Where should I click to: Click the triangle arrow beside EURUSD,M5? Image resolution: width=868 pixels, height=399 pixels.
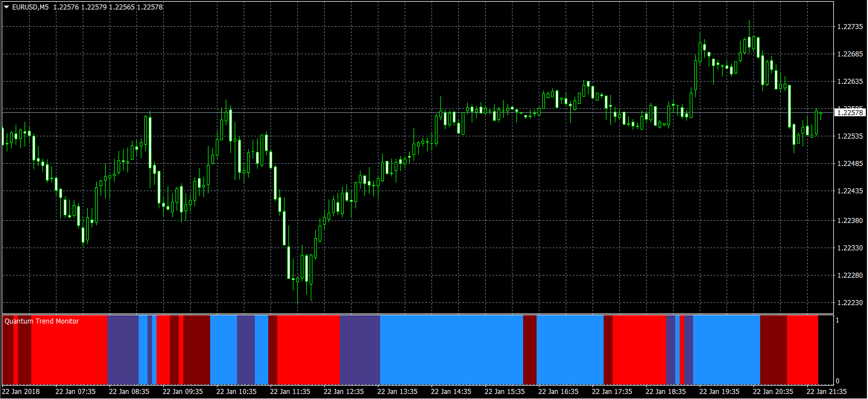click(6, 7)
